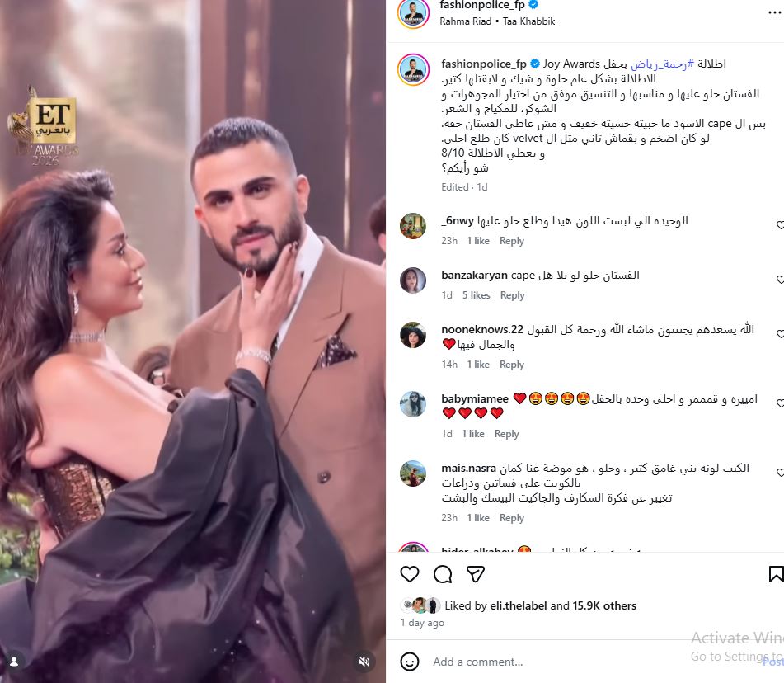The width and height of the screenshot is (784, 683).
Task: Open babymiamee's profile avatar
Action: [x=413, y=404]
